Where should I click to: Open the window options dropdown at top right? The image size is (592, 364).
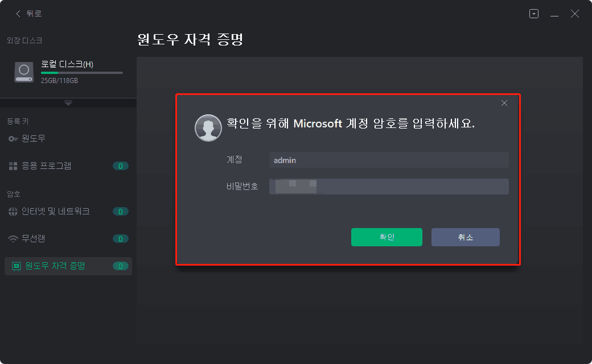click(x=534, y=13)
